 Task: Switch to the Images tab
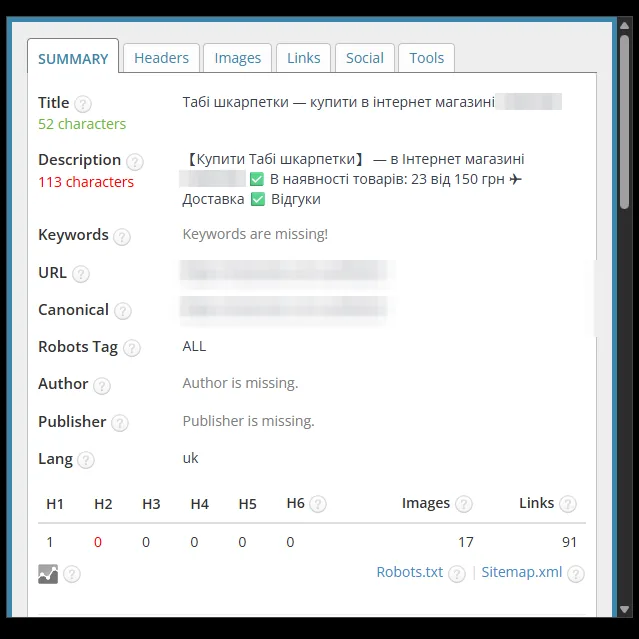[x=238, y=58]
